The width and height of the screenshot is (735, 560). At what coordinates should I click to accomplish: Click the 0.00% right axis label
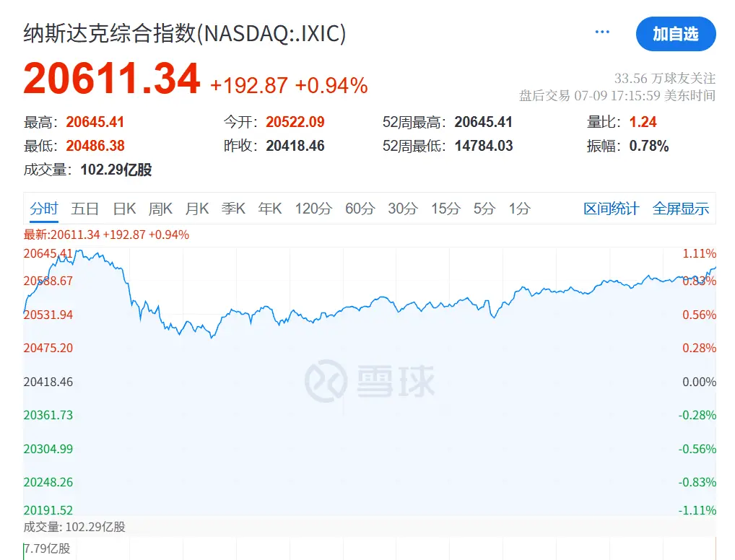pos(699,382)
